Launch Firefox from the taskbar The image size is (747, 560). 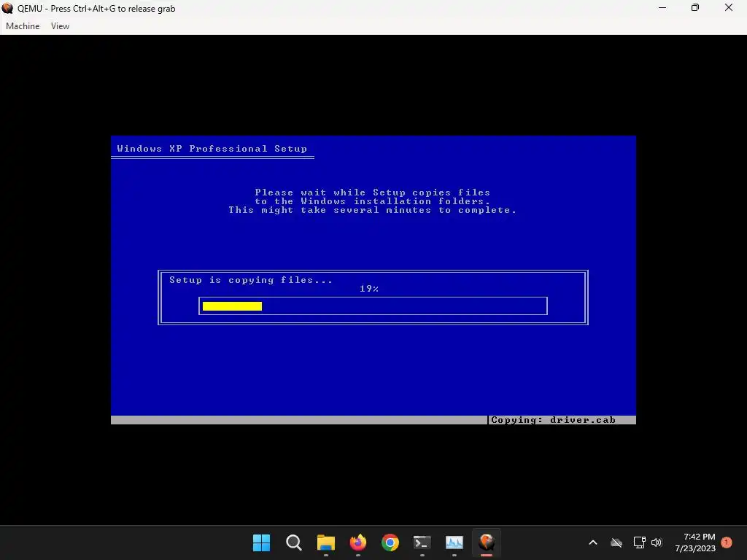tap(357, 542)
